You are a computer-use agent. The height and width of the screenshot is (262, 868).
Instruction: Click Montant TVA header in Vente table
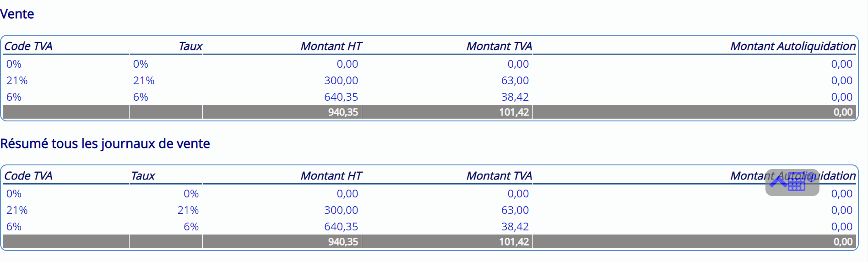[x=499, y=46]
